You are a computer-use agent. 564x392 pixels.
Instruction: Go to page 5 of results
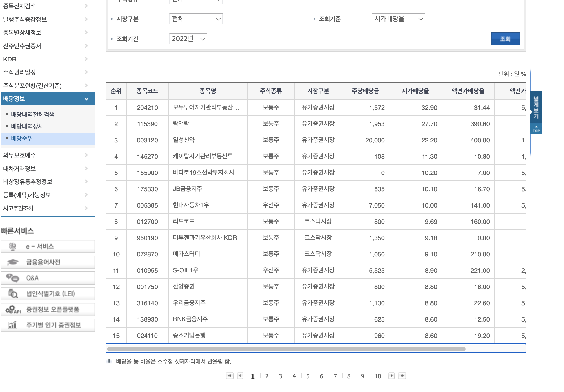[x=308, y=376]
